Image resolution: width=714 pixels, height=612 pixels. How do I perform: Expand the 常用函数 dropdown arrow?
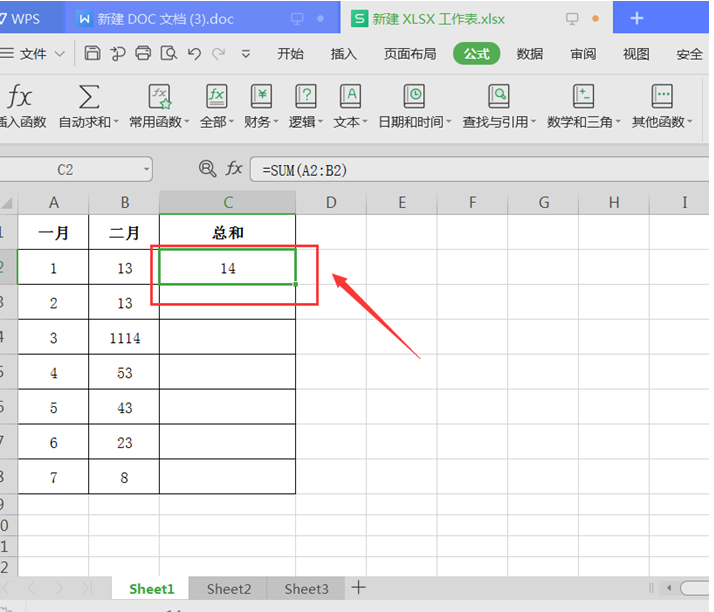[x=186, y=122]
